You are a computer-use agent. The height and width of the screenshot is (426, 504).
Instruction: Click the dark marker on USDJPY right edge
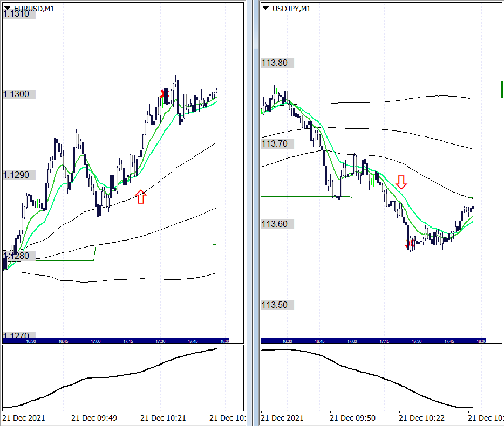click(x=502, y=89)
